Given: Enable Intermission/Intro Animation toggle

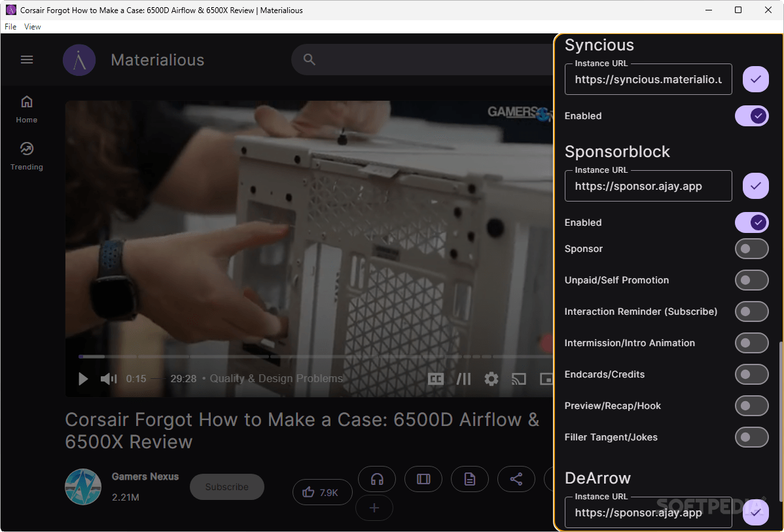Looking at the screenshot, I should (751, 343).
